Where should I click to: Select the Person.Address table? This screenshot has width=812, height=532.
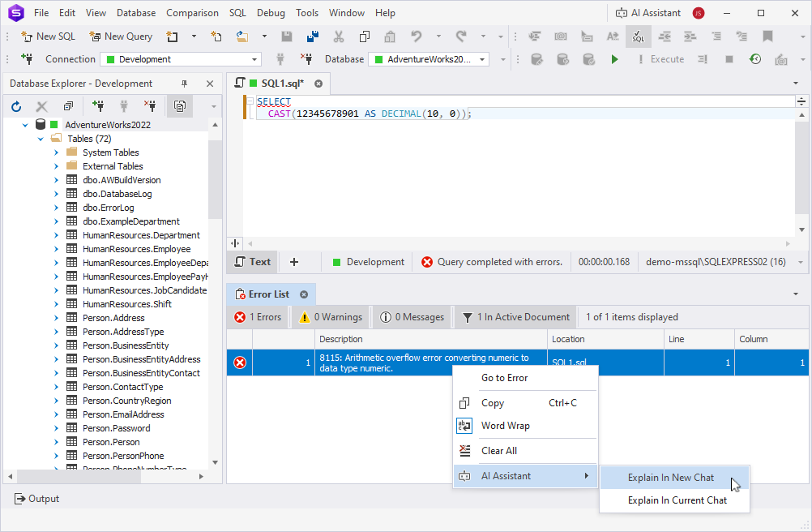pyautogui.click(x=113, y=318)
